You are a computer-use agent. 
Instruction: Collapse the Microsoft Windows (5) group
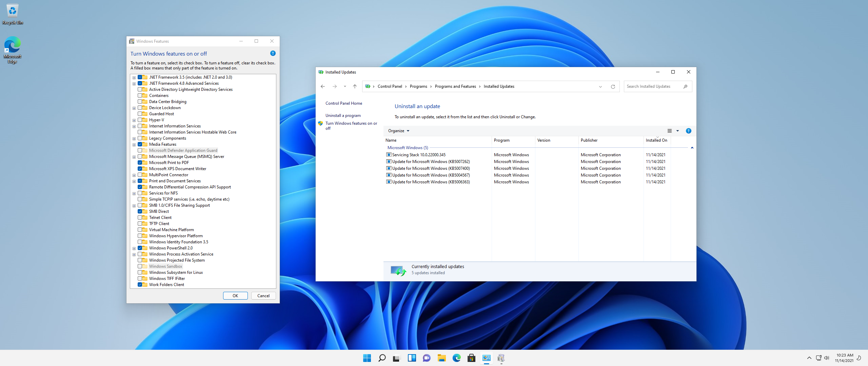tap(692, 148)
